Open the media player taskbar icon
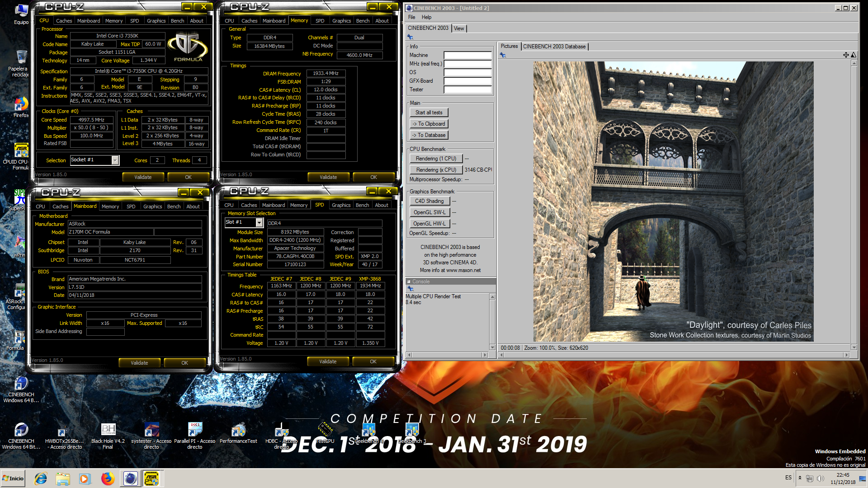The image size is (868, 488). (85, 479)
